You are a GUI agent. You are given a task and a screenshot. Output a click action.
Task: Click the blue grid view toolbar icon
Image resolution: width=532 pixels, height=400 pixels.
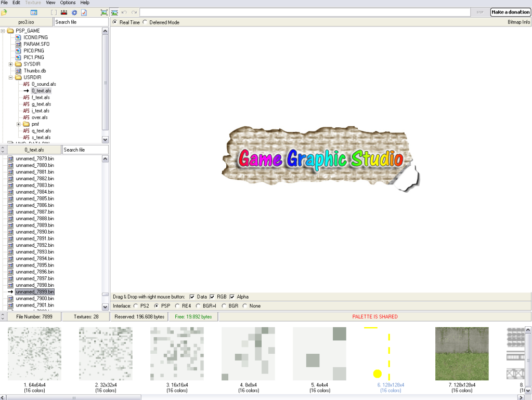pos(34,12)
